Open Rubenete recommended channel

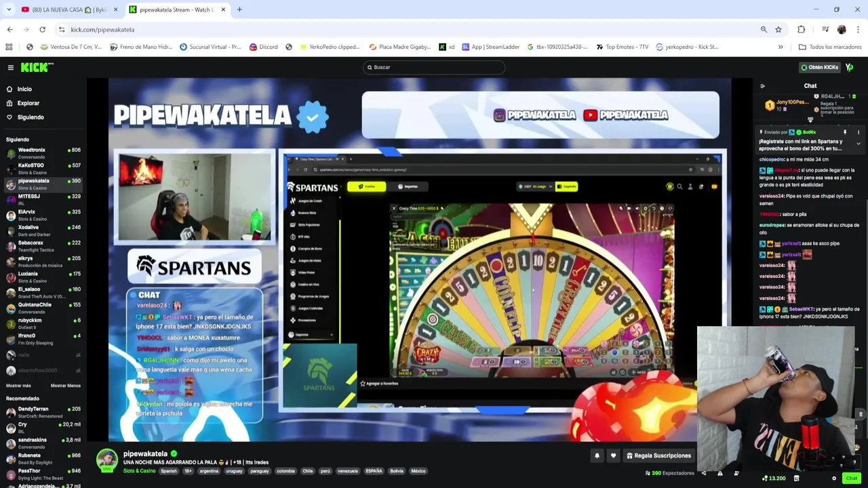coord(42,459)
